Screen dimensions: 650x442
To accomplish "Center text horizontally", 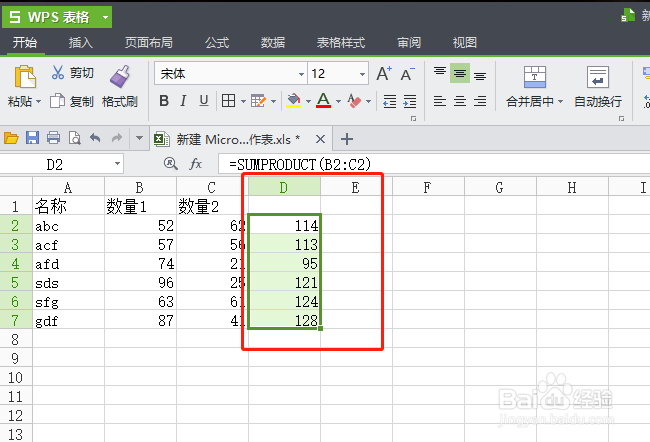I will [x=460, y=101].
